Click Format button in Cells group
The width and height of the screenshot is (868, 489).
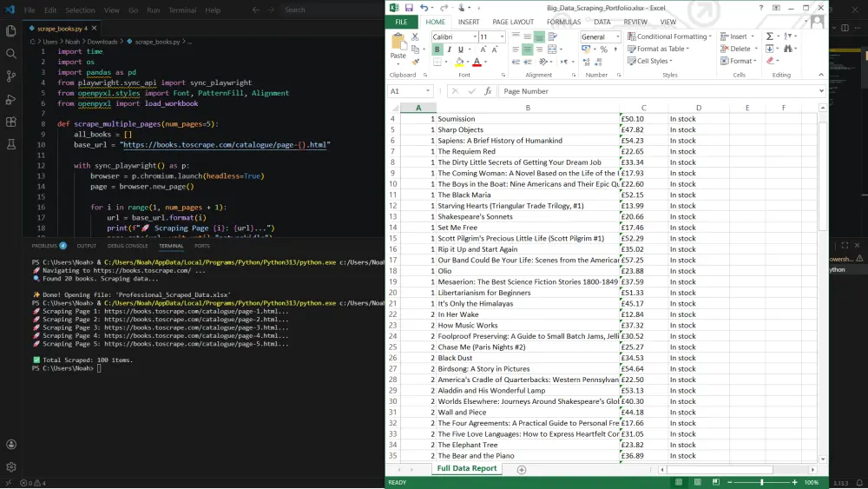point(739,61)
